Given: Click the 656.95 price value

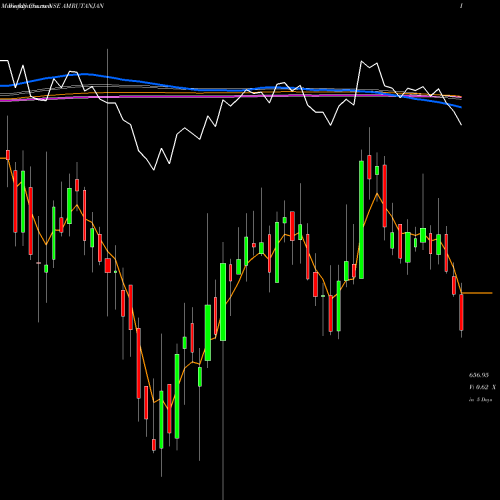Looking at the screenshot, I should pyautogui.click(x=479, y=375).
